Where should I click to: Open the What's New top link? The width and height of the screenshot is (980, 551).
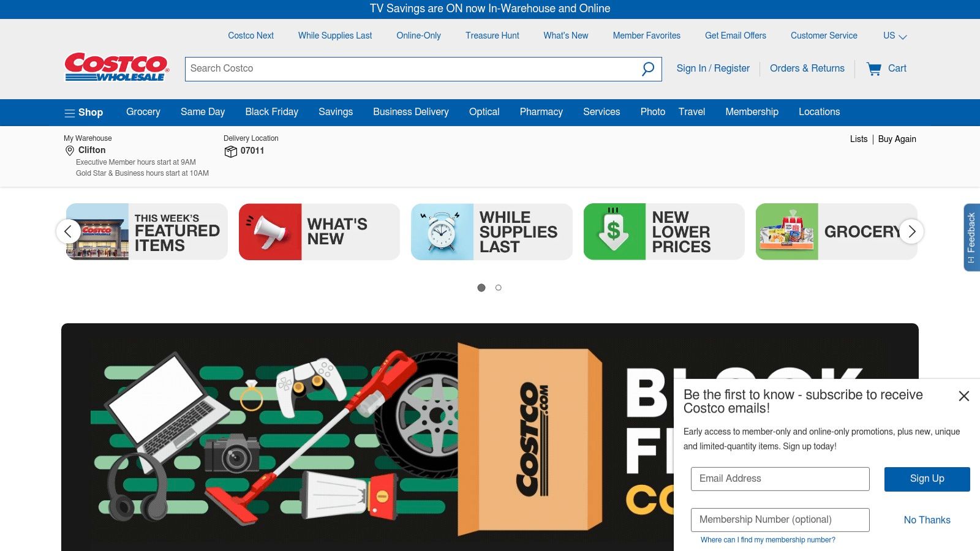pyautogui.click(x=566, y=36)
